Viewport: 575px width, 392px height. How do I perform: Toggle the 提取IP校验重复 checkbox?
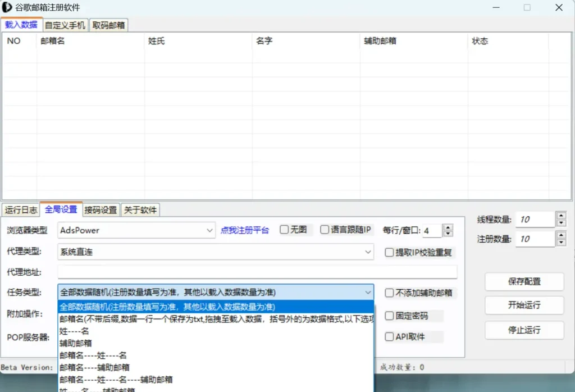pos(390,252)
